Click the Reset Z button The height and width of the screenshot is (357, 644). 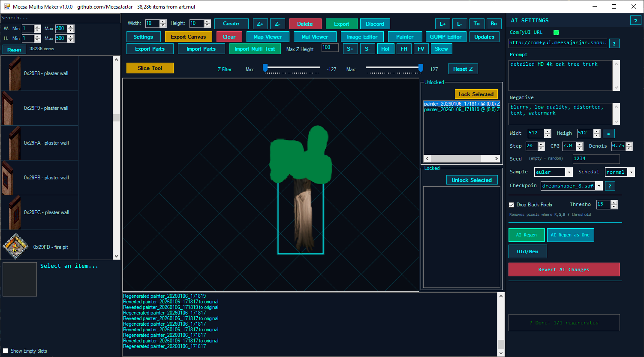[463, 69]
